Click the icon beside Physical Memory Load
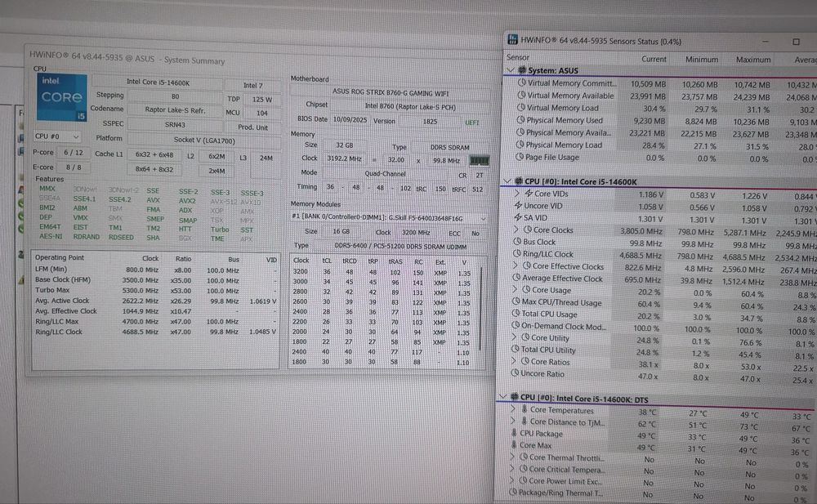 coord(520,145)
